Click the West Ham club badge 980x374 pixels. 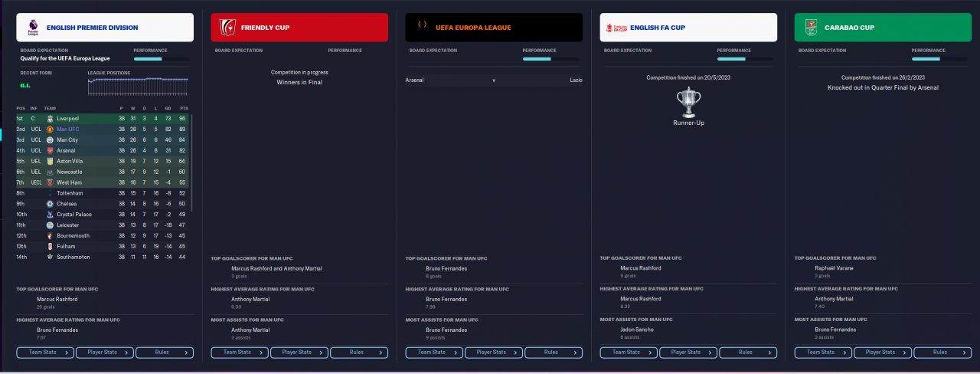coord(50,182)
